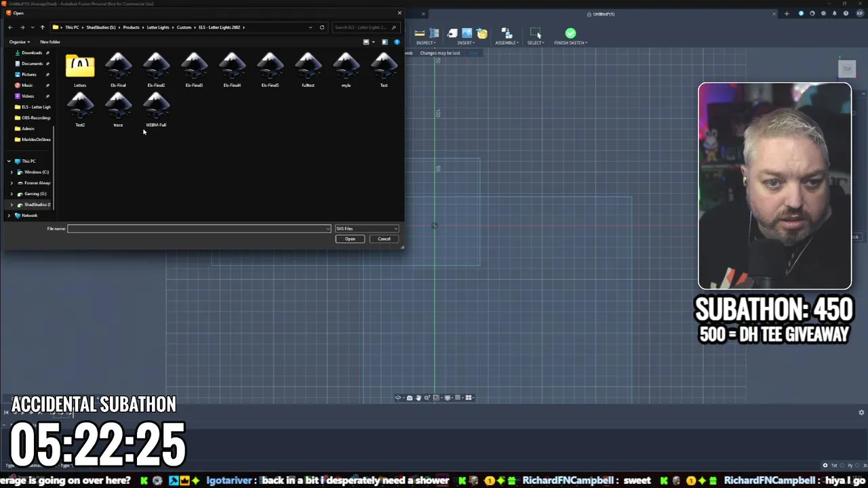Refresh the folder listing

click(x=322, y=27)
